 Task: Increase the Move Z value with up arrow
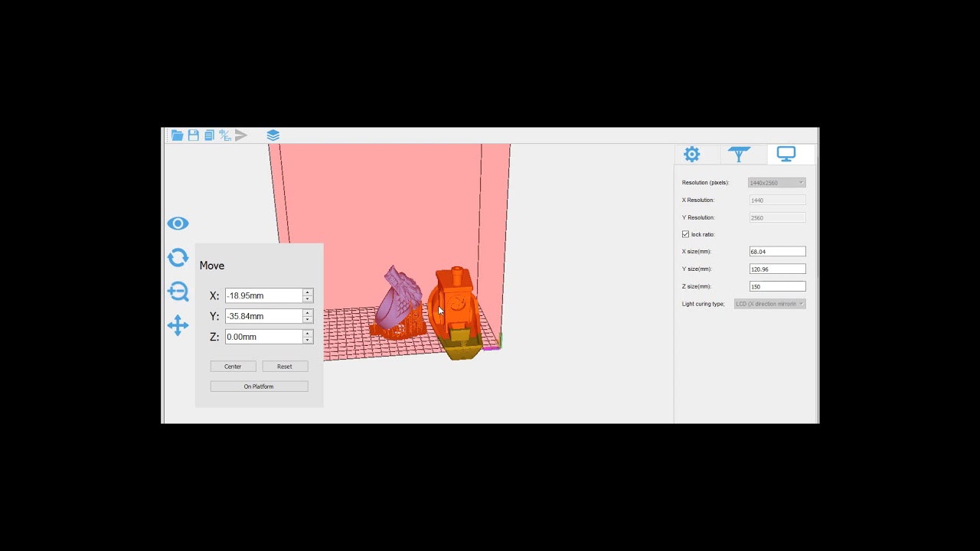[x=308, y=334]
